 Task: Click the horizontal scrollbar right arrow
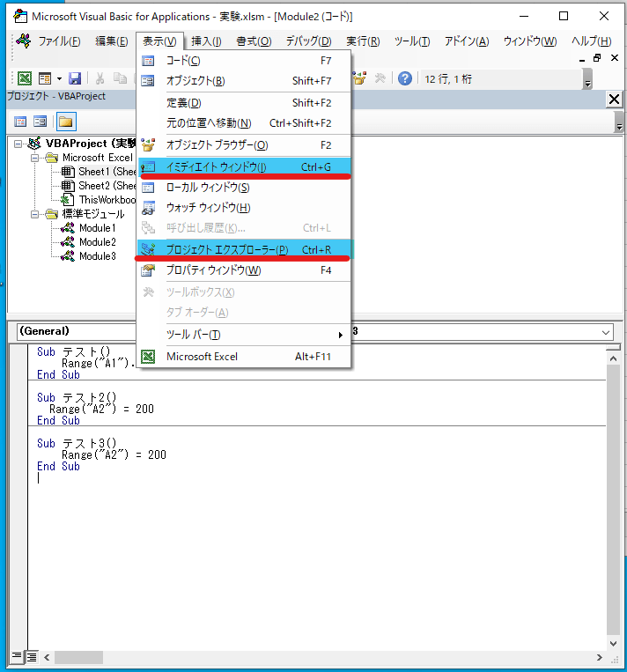click(x=599, y=657)
